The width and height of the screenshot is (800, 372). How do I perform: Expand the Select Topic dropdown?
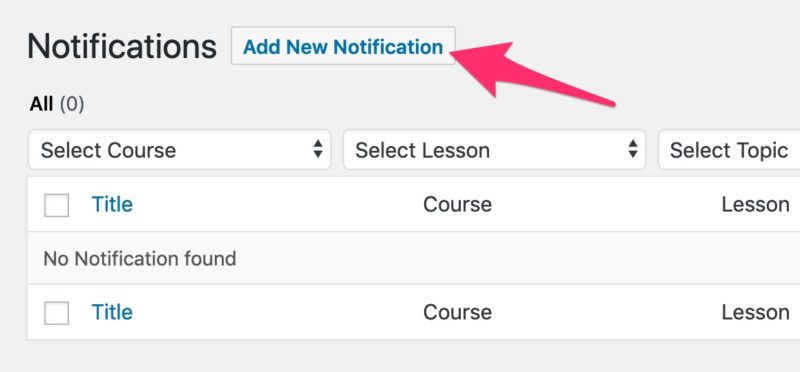pos(729,150)
